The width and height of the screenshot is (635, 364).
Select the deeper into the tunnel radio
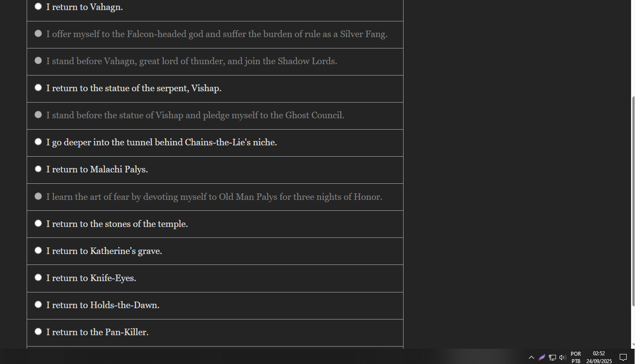click(x=38, y=142)
